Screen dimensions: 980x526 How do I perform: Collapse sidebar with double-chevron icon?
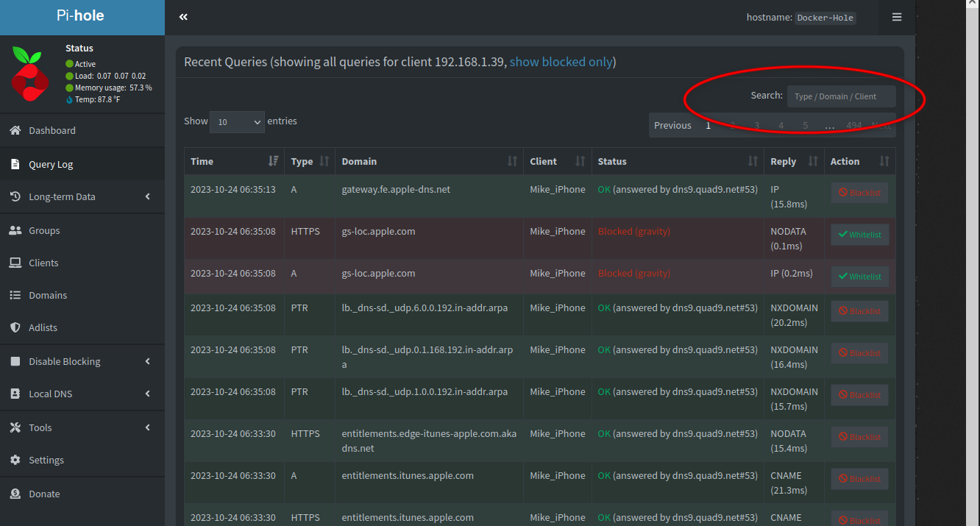coord(183,17)
